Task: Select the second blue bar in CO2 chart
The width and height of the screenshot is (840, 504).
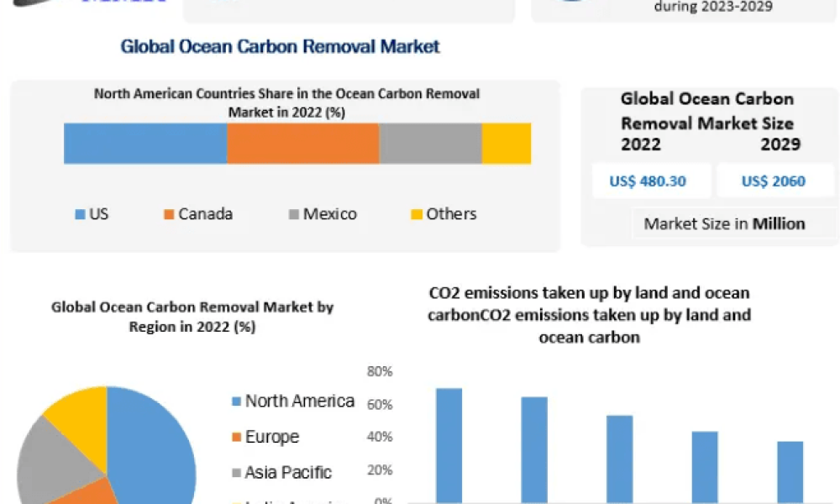Action: [x=534, y=450]
